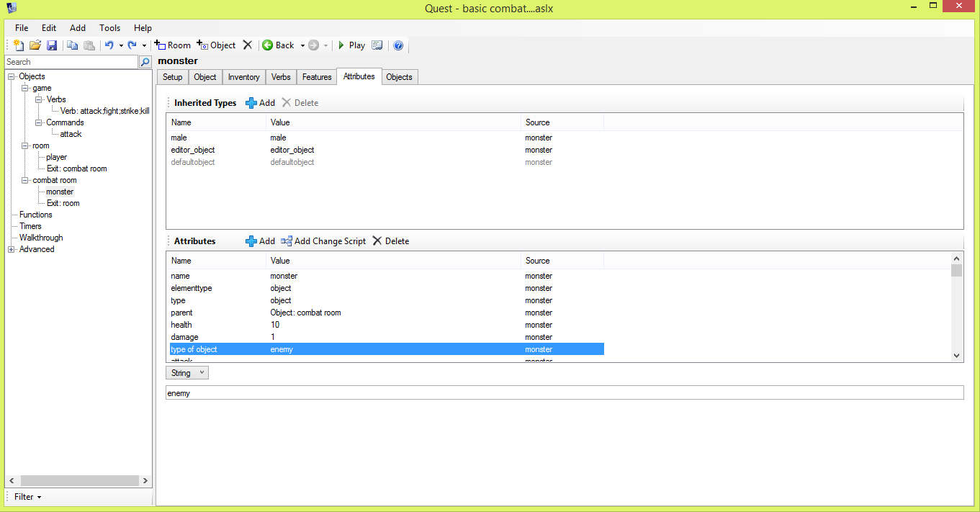The width and height of the screenshot is (980, 512).
Task: Expand the Advanced tree node
Action: pyautogui.click(x=12, y=249)
